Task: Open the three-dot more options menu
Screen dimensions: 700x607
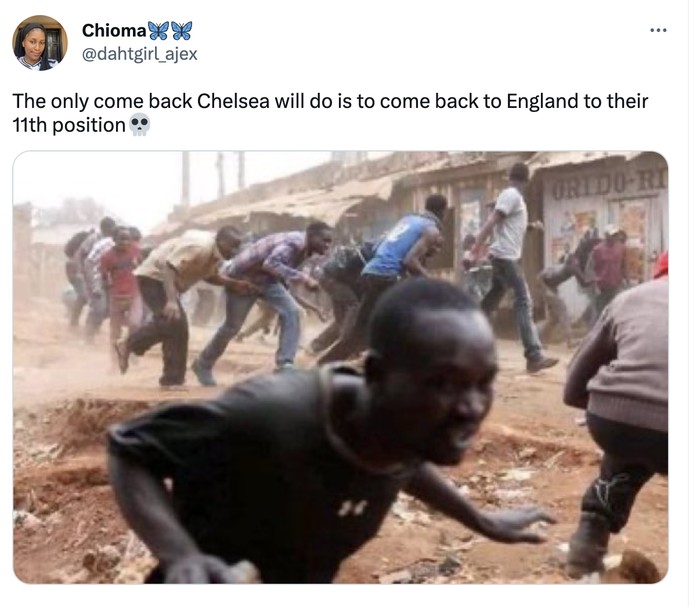Action: pyautogui.click(x=658, y=30)
